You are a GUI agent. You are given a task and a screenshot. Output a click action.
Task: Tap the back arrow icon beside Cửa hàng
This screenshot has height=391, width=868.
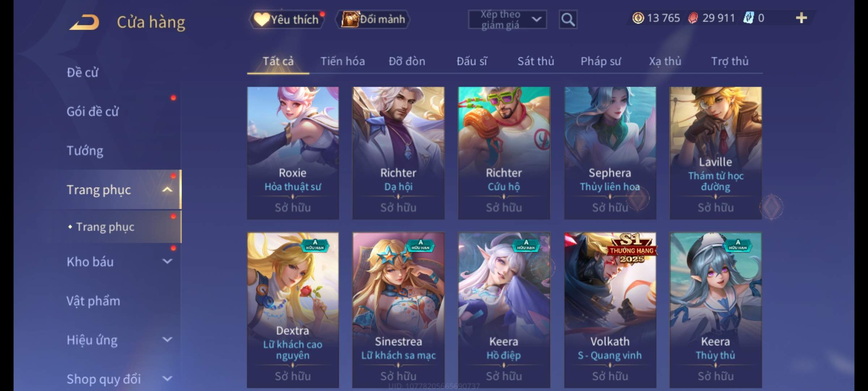(84, 22)
